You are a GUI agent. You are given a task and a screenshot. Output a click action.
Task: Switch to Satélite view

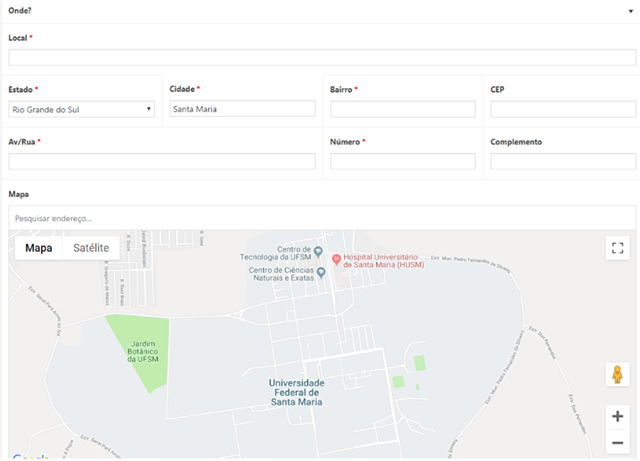point(91,248)
